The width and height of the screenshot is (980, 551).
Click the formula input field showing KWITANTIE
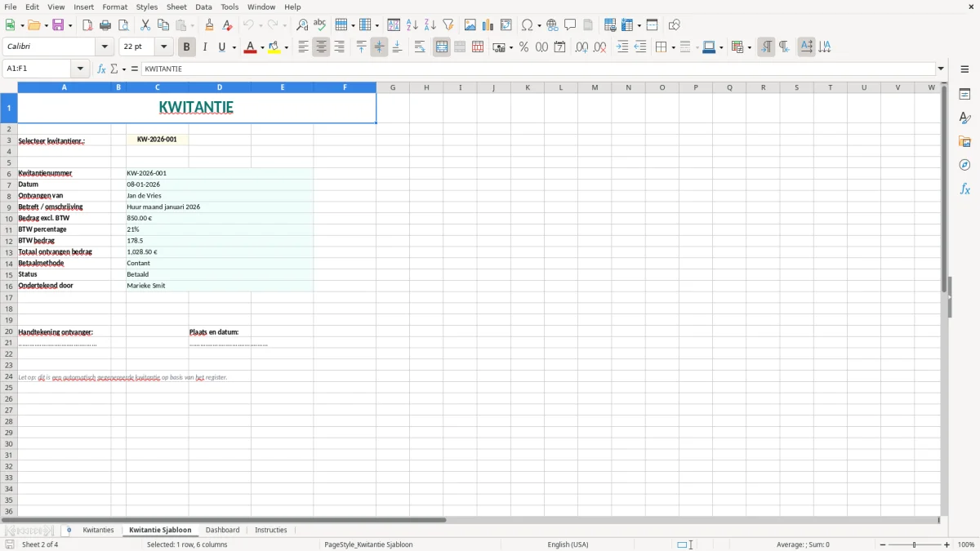coord(538,69)
